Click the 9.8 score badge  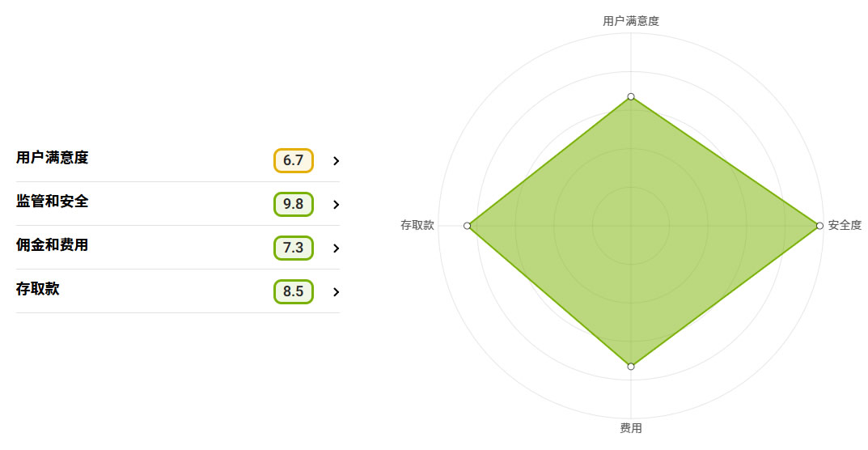click(x=293, y=204)
